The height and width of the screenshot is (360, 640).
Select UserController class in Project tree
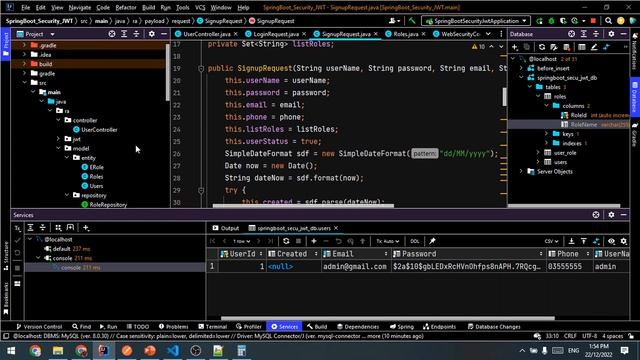pyautogui.click(x=95, y=129)
